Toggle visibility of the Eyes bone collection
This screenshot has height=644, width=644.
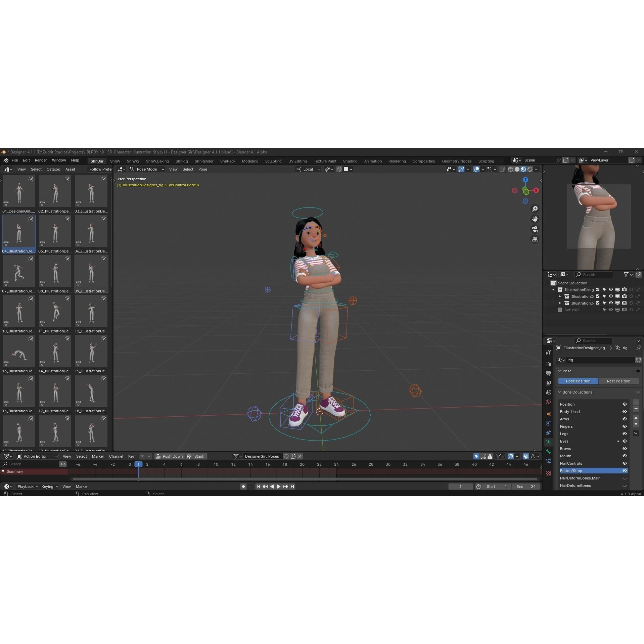pos(625,441)
